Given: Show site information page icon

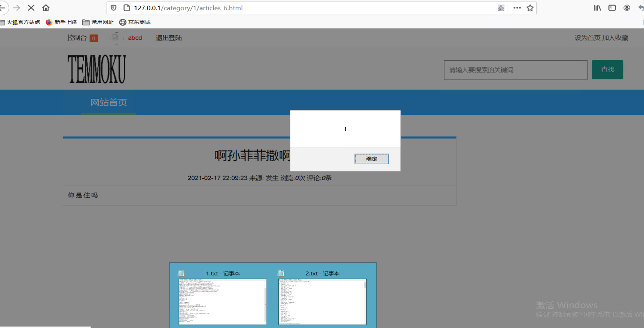Looking at the screenshot, I should click(127, 8).
